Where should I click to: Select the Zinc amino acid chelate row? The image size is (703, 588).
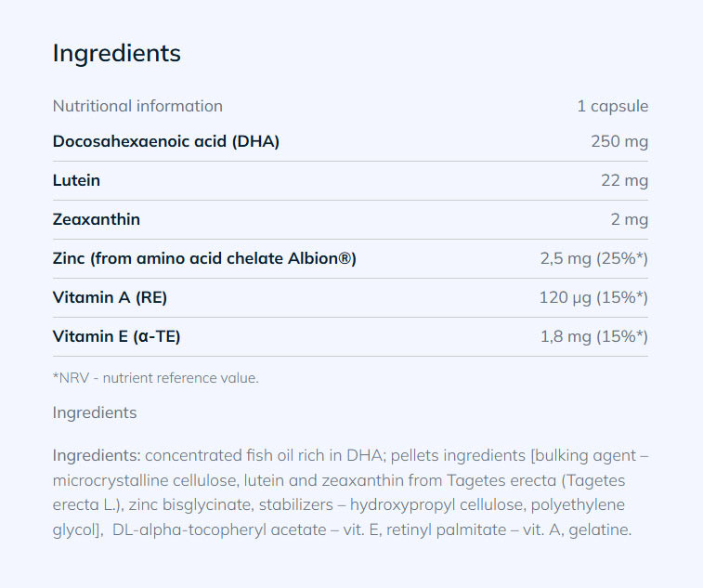click(x=204, y=258)
